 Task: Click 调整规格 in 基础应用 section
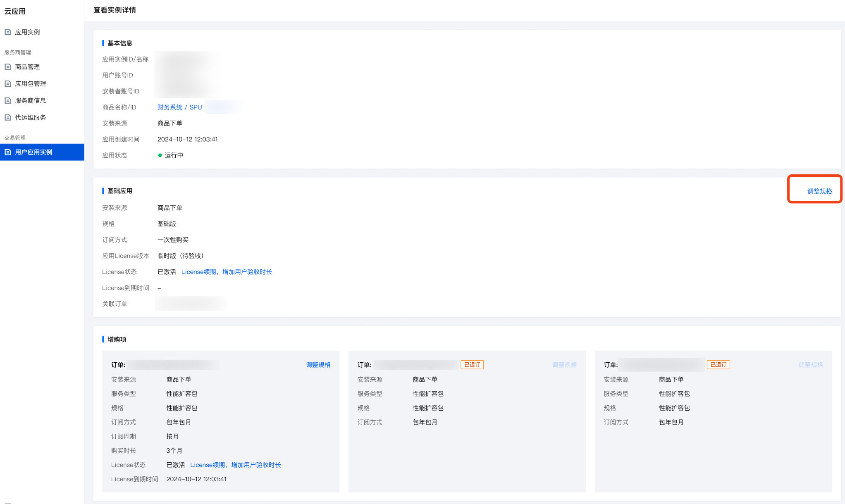pyautogui.click(x=819, y=191)
